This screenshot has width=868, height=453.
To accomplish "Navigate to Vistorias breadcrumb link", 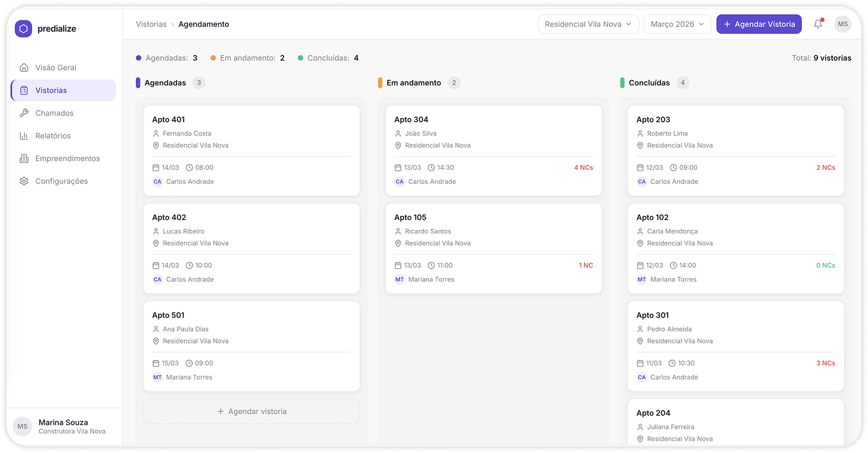I will tap(151, 24).
